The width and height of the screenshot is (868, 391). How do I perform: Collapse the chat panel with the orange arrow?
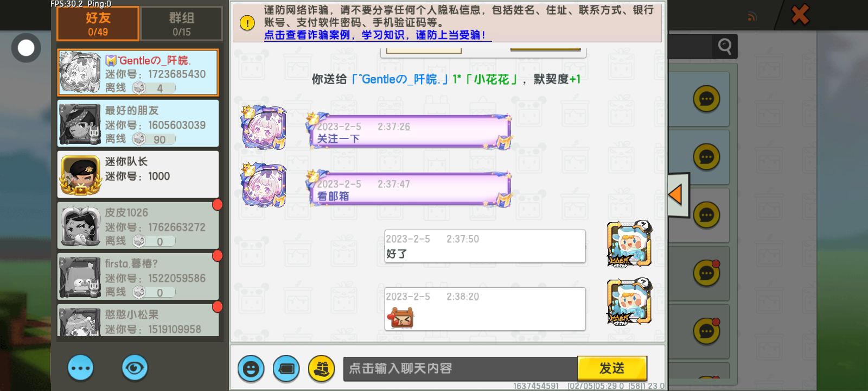point(678,194)
